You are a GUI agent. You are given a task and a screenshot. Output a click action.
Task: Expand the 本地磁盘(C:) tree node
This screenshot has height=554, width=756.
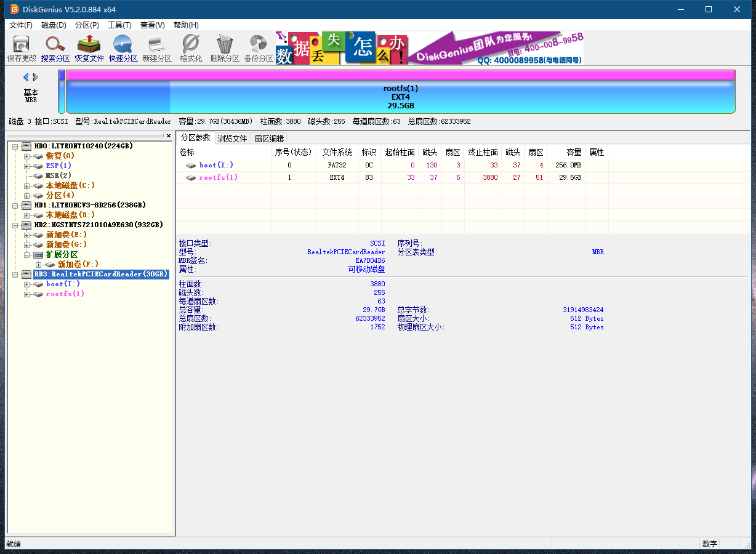point(26,185)
